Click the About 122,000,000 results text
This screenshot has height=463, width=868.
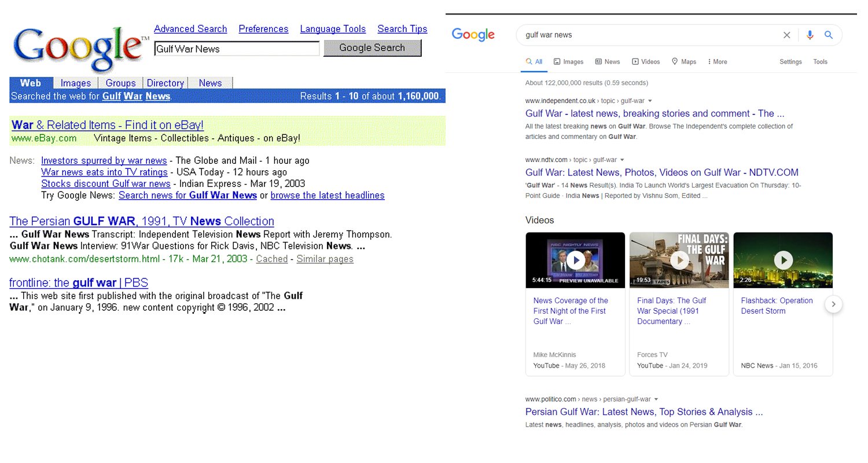(x=587, y=83)
